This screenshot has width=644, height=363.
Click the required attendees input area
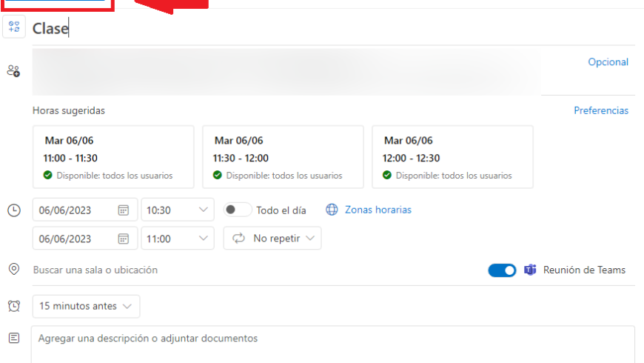coord(286,72)
